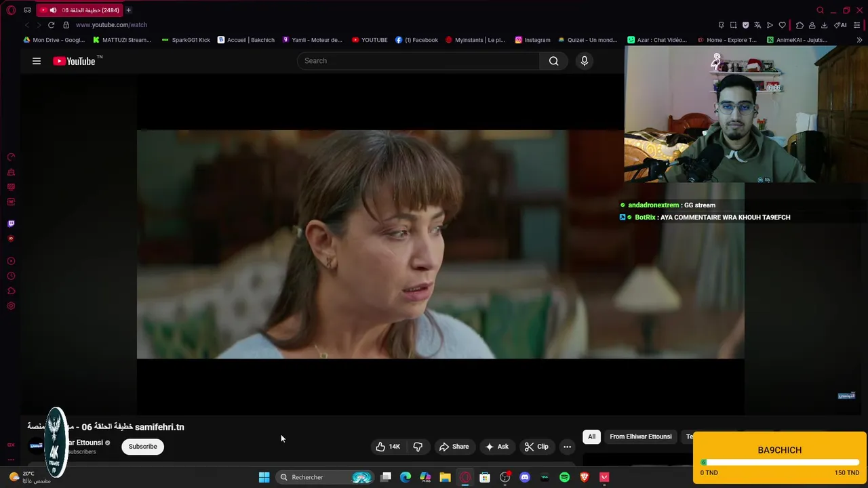Viewport: 868px width, 488px height.
Task: Open a new tab with plus
Action: tap(128, 10)
